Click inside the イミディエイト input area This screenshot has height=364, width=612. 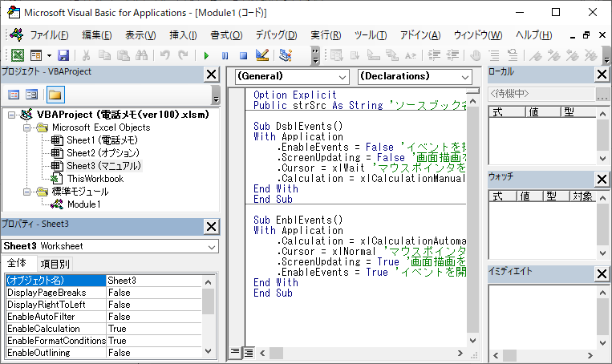(x=542, y=317)
